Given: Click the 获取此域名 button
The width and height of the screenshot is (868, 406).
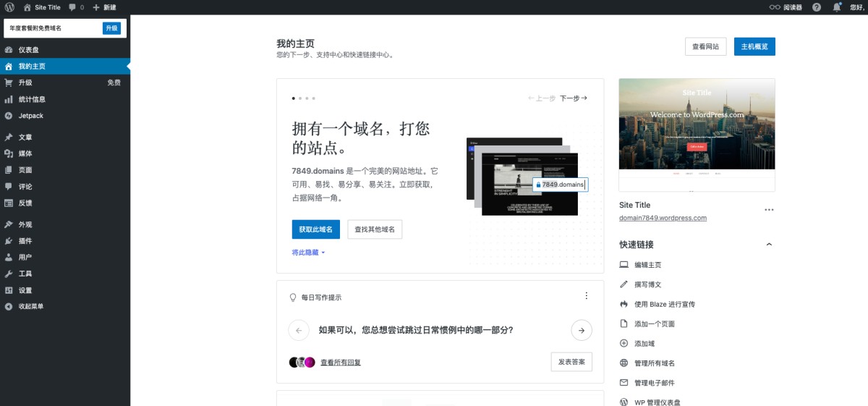Looking at the screenshot, I should (315, 229).
